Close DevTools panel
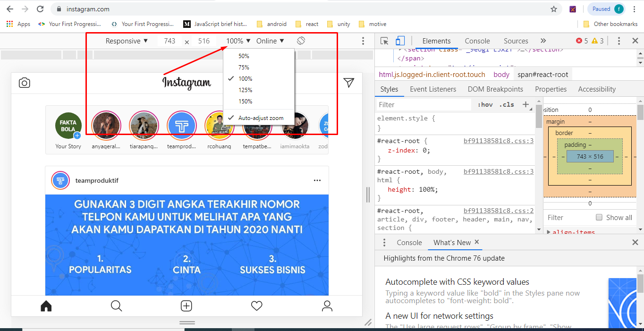Screen dimensions: 644x331 coord(635,41)
